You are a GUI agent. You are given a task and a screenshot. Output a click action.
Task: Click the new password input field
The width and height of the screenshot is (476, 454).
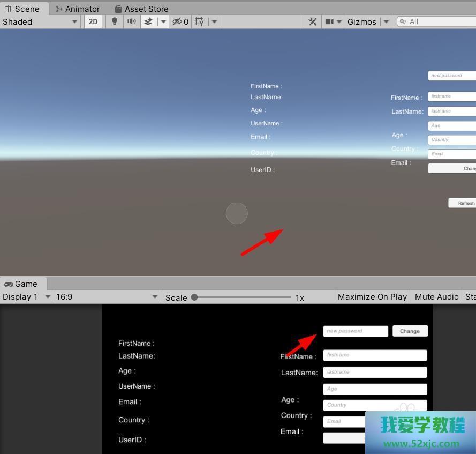356,331
